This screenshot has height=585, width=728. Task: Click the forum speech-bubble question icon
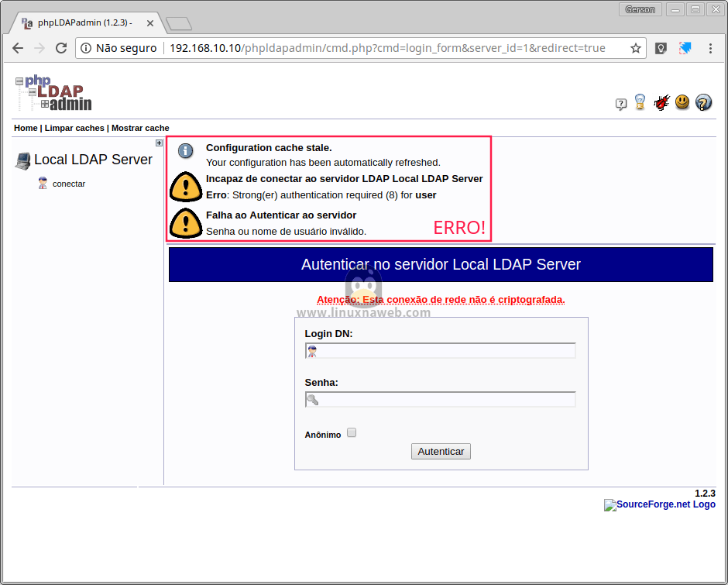pos(621,104)
